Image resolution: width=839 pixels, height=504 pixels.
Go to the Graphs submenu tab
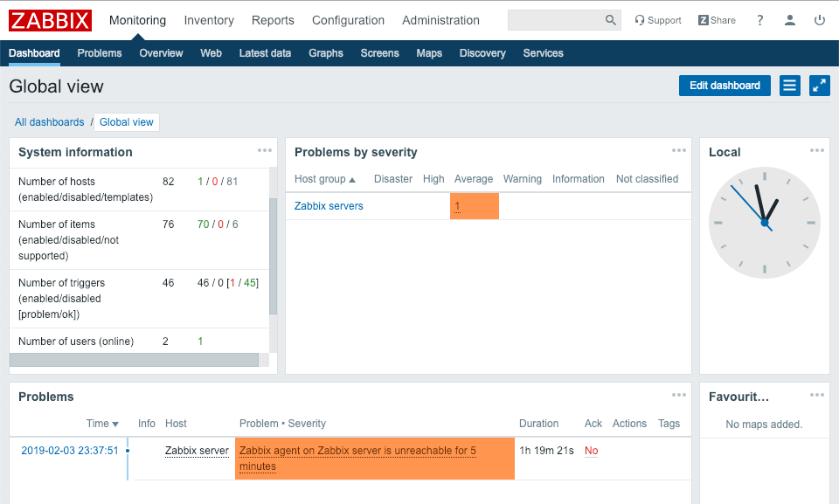326,53
